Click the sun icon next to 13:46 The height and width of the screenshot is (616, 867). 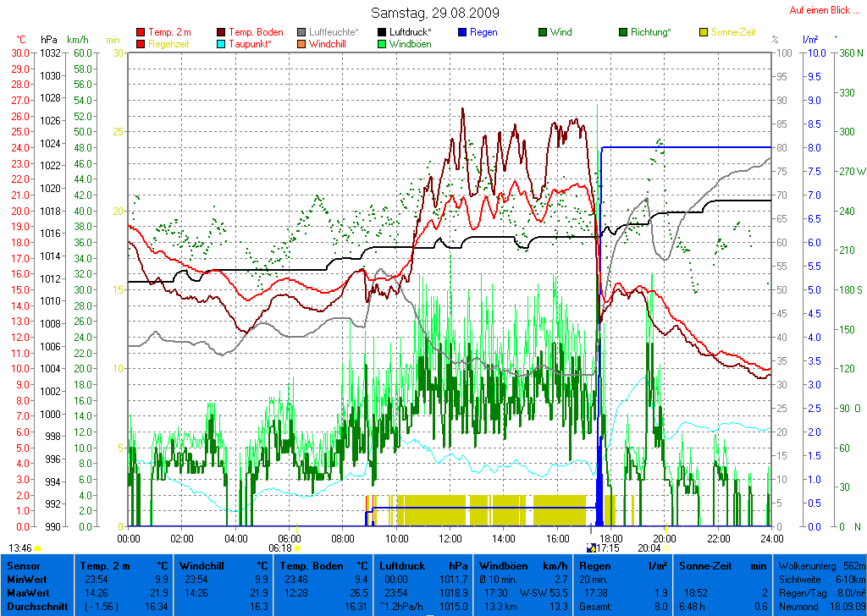pyautogui.click(x=39, y=548)
